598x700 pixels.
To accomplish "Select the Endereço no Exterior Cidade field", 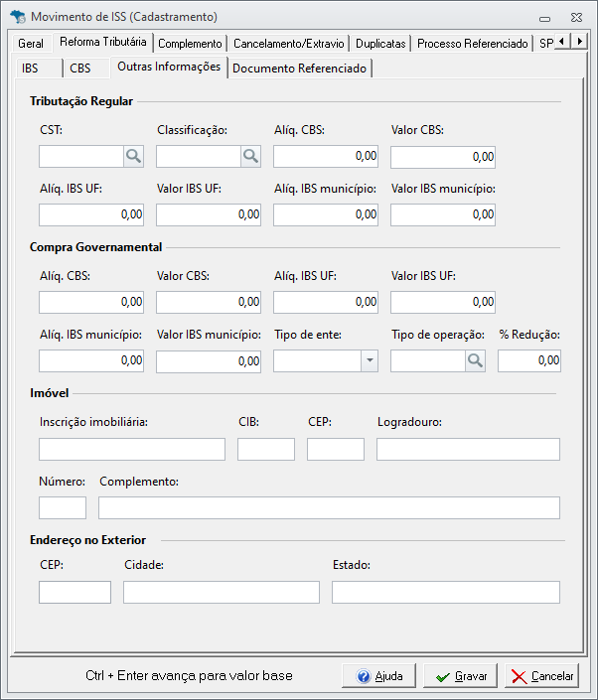I will click(x=221, y=593).
